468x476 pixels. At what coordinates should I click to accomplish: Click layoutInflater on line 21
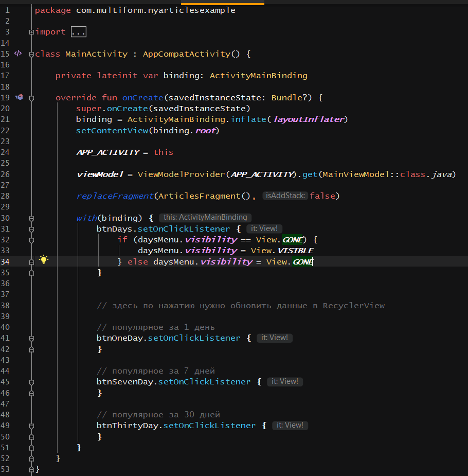coord(309,119)
